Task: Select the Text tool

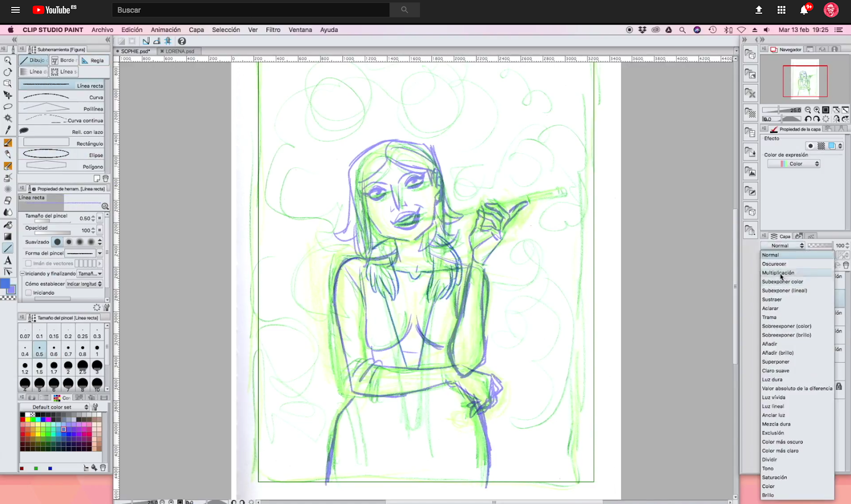Action: click(7, 260)
